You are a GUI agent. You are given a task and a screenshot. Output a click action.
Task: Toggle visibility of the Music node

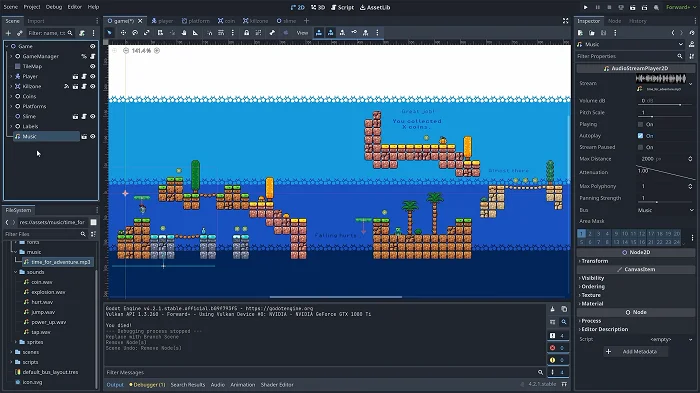coord(92,137)
